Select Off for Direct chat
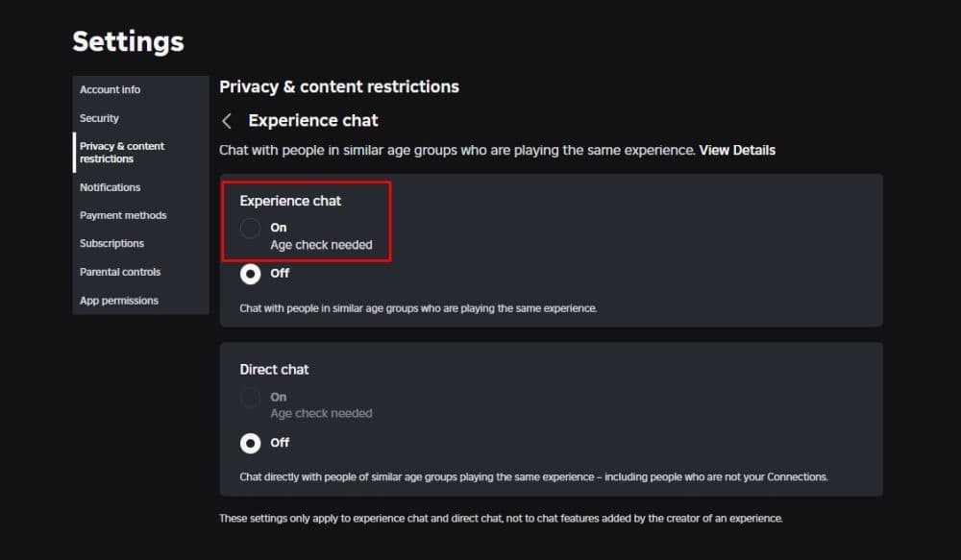961x560 pixels. click(x=251, y=442)
